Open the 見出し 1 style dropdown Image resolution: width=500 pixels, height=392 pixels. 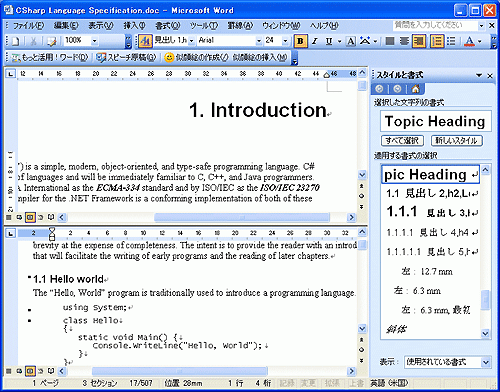192,41
